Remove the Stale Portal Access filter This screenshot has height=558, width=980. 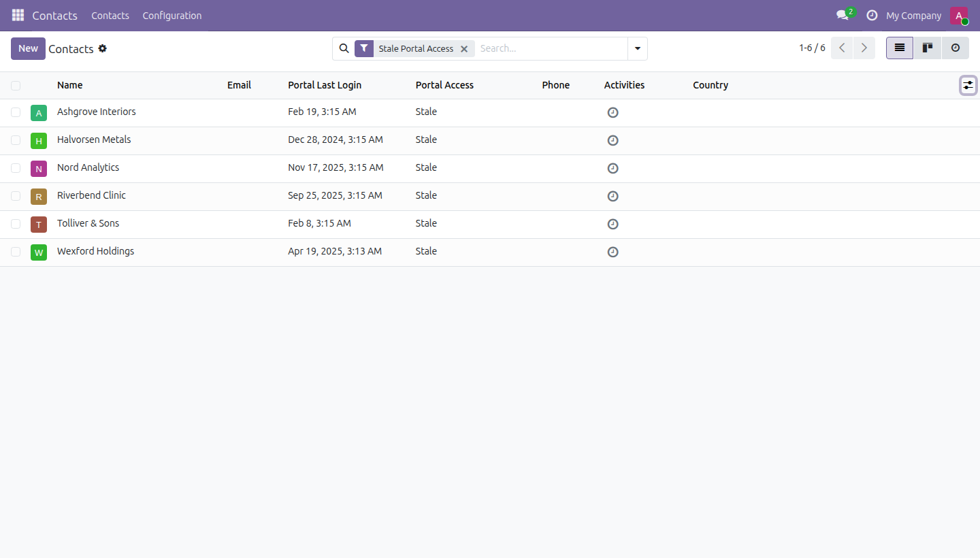coord(464,49)
